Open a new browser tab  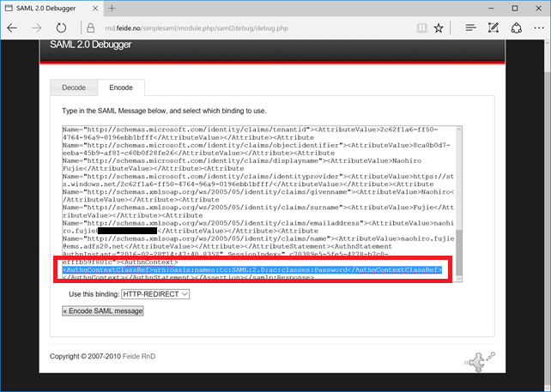[x=112, y=8]
